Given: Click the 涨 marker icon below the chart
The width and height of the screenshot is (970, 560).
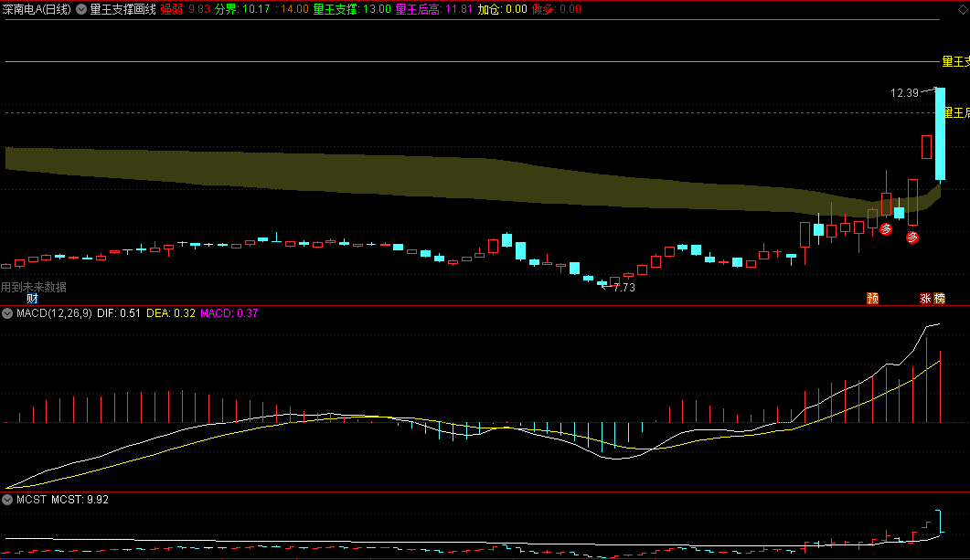Looking at the screenshot, I should pyautogui.click(x=925, y=299).
